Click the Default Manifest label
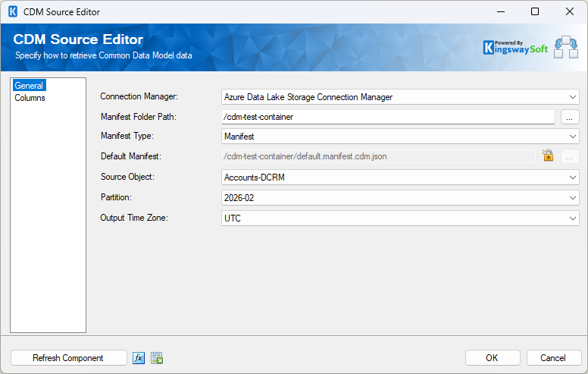This screenshot has width=588, height=374. tap(131, 156)
